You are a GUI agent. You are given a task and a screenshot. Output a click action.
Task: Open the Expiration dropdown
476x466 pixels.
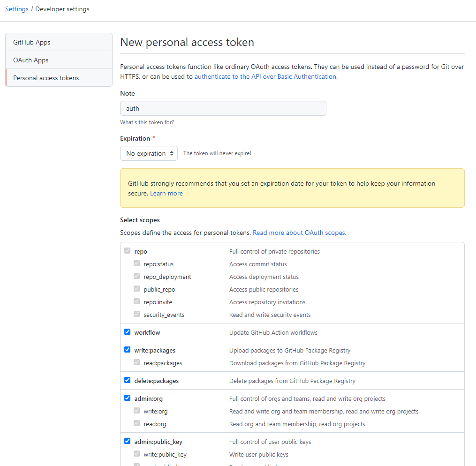click(x=149, y=153)
